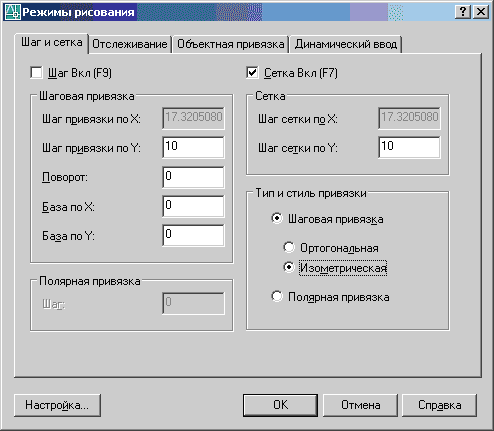
Task: Select the Полярная привязка radio option
Action: 277,297
